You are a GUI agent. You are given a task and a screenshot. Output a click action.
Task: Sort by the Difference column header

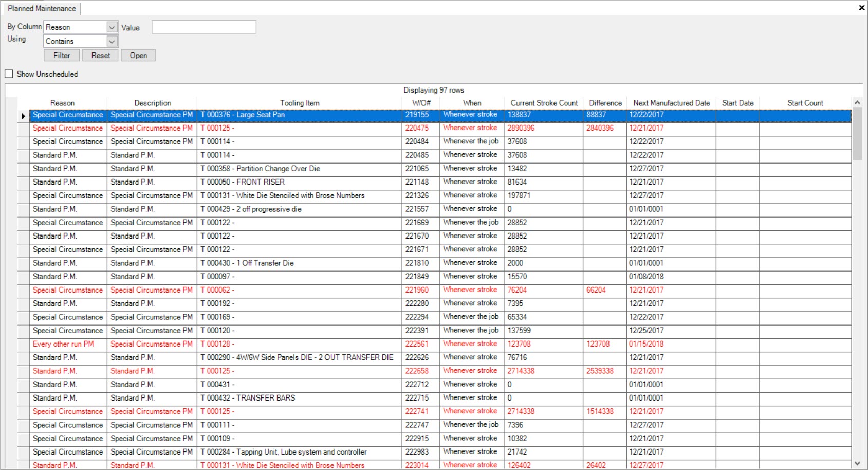coord(605,103)
